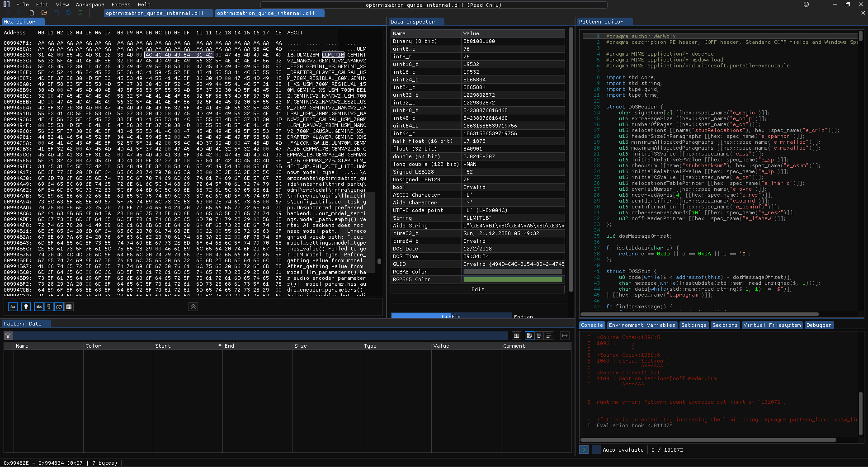This screenshot has width=868, height=467.
Task: Select tree view style icon in Pattern Data
Action: 529,336
